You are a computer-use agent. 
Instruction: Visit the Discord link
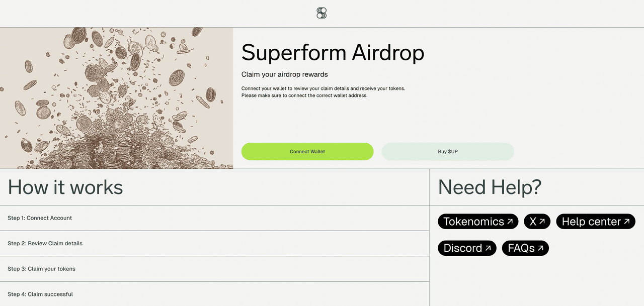tap(462, 248)
